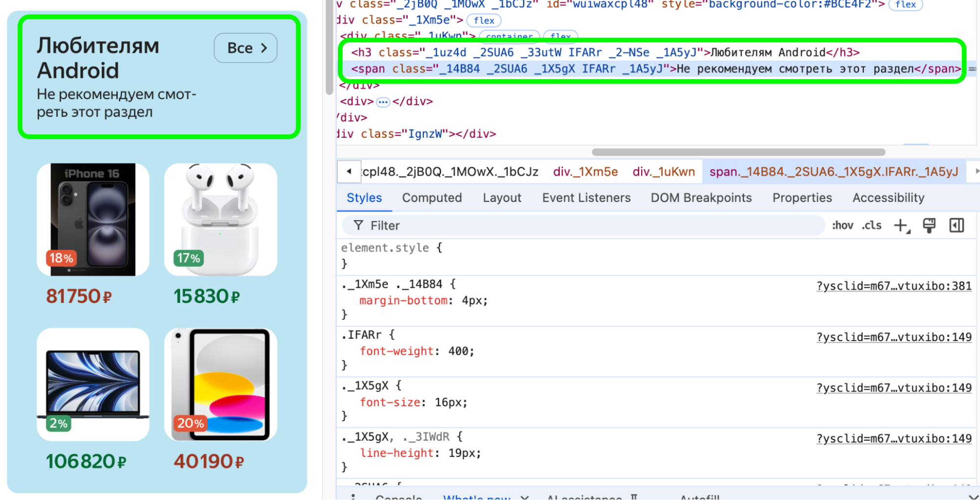Viewport: 980px width, 500px height.
Task: Focus the styles Filter input field
Action: tap(583, 225)
